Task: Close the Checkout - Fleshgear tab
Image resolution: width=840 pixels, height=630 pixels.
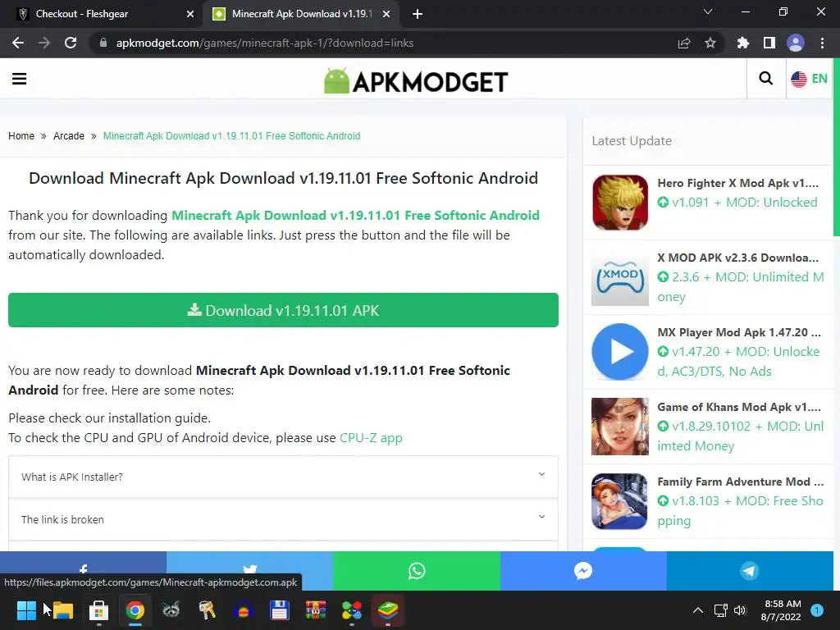Action: [x=190, y=15]
